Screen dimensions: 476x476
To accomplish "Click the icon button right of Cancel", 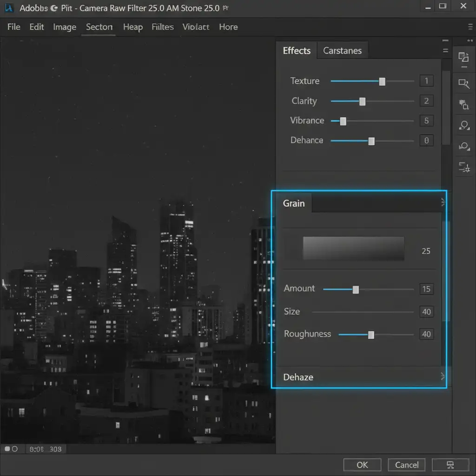I will [x=450, y=465].
